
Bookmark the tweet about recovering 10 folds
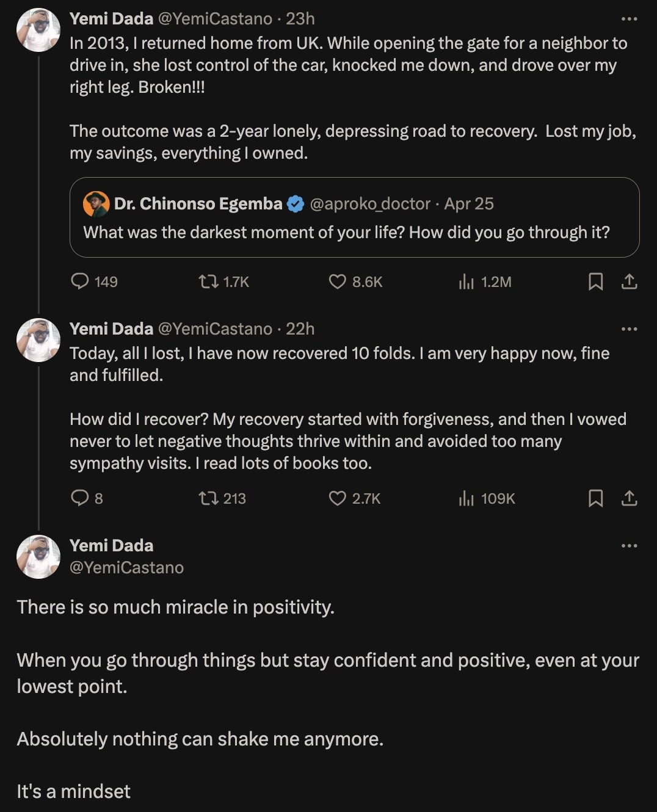point(595,498)
